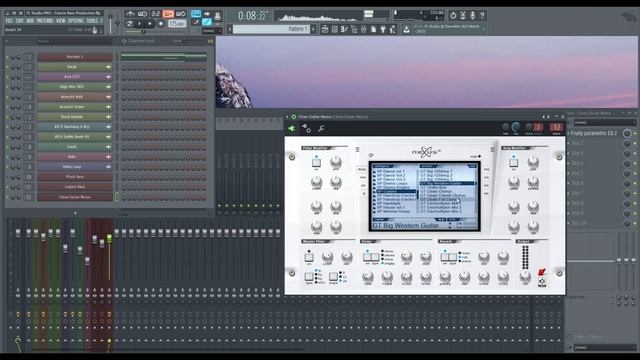The width and height of the screenshot is (640, 360).
Task: Open the help question mark icon
Action: [x=482, y=16]
